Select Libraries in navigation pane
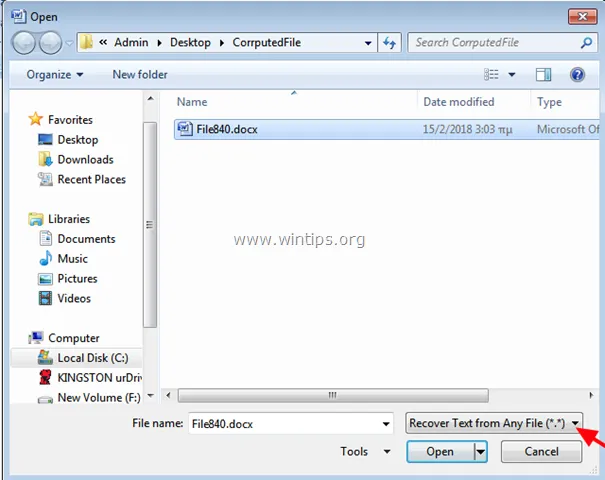 point(69,219)
